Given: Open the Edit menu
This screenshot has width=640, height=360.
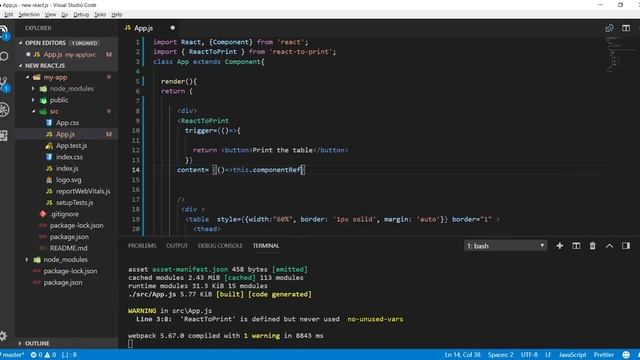Looking at the screenshot, I should (9, 14).
